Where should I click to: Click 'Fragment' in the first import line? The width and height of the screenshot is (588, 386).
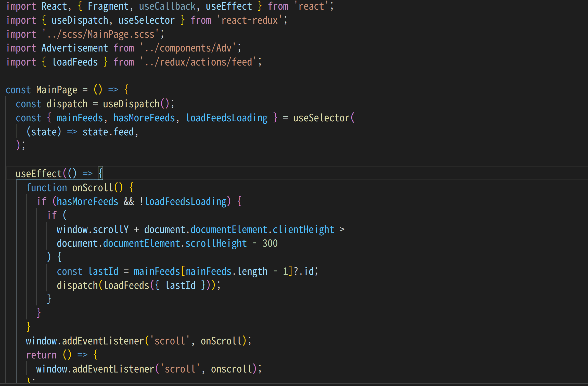[x=108, y=6]
